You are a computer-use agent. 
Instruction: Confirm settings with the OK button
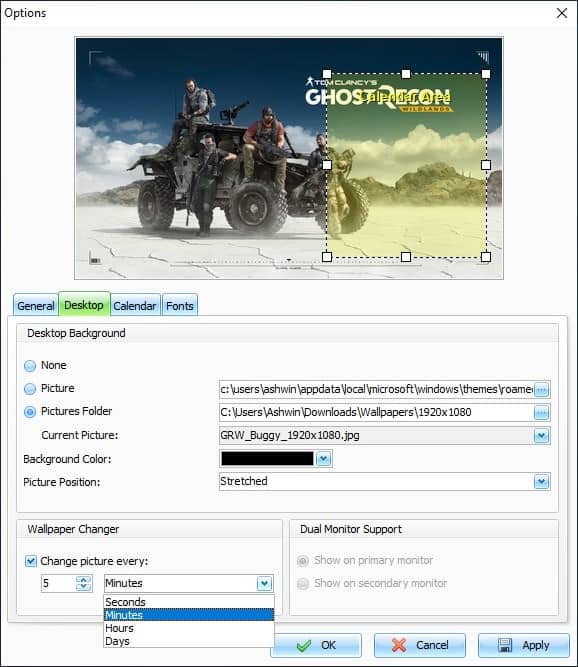pos(317,645)
